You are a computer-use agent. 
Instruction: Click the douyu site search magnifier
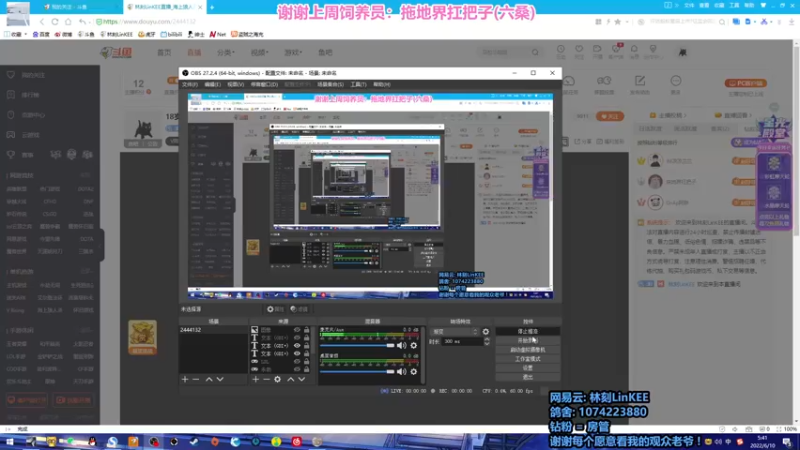coord(535,52)
